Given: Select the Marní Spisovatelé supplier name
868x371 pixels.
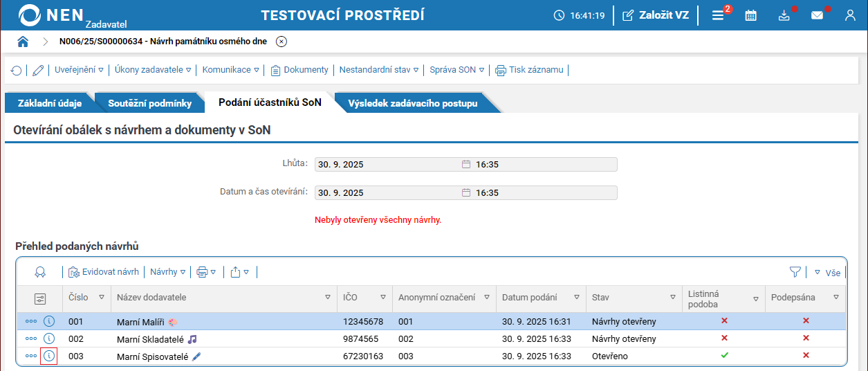Looking at the screenshot, I should pos(152,356).
